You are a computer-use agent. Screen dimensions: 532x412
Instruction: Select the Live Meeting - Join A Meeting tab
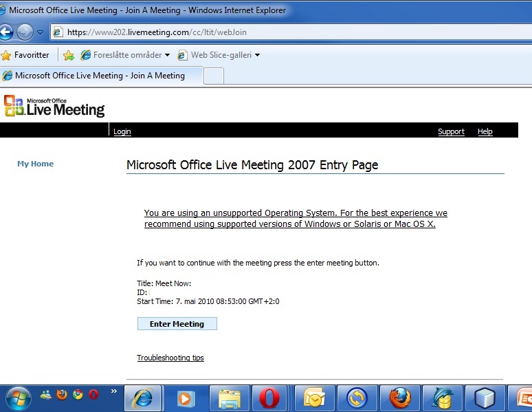coord(102,76)
